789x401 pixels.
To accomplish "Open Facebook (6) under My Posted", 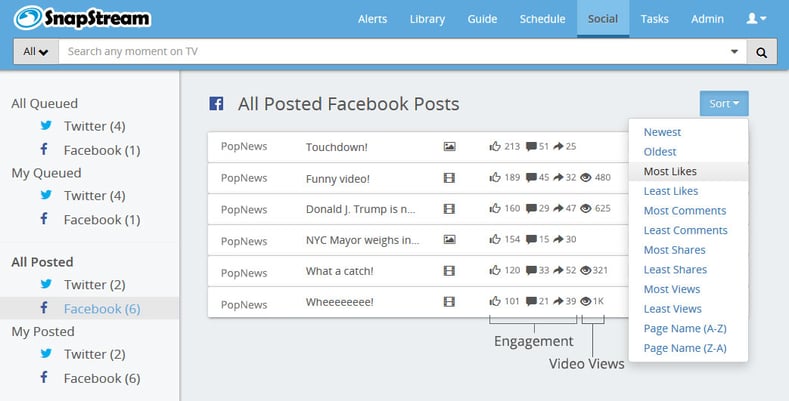I will click(x=101, y=378).
